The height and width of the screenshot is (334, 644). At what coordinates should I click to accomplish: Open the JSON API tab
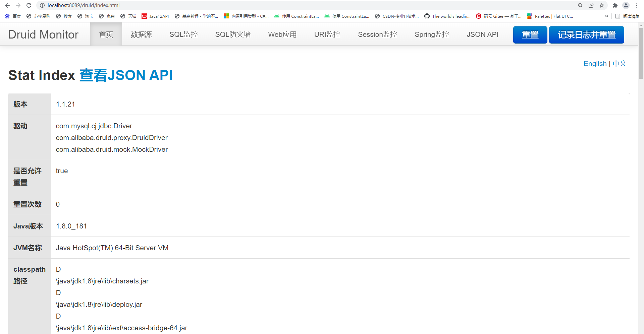point(482,34)
